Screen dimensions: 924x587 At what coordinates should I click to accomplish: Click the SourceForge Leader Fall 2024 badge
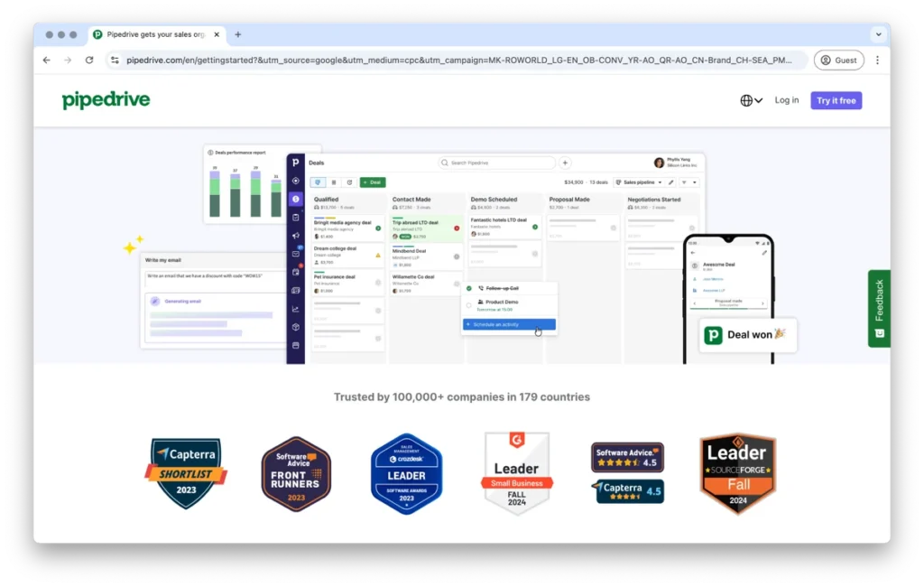click(x=738, y=474)
